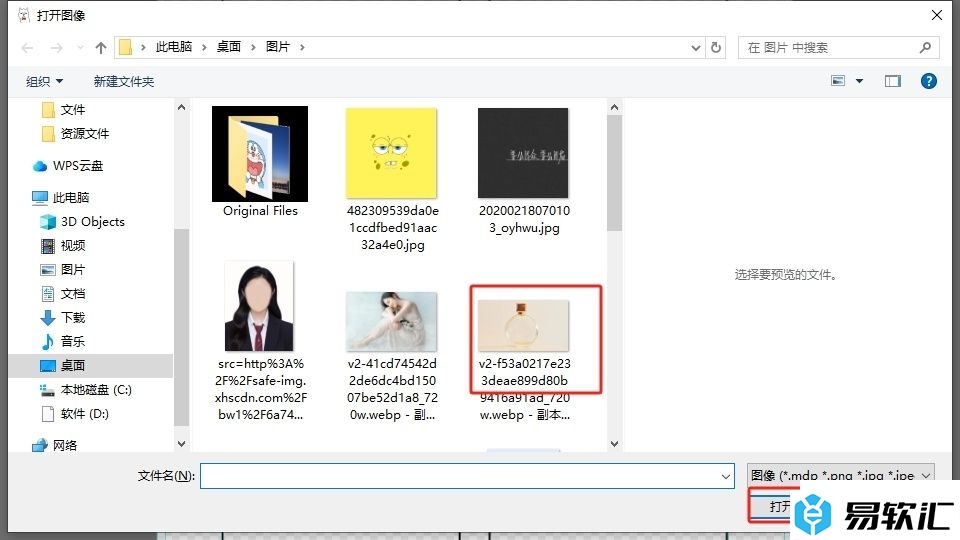960x540 pixels.
Task: Open 视频 folder in sidebar
Action: (x=63, y=246)
